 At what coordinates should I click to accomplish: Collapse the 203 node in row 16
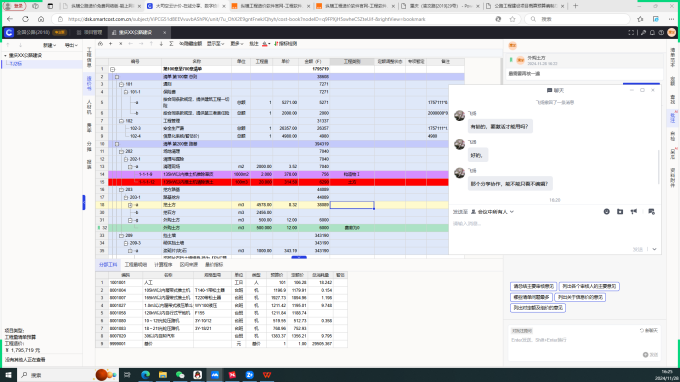point(121,189)
